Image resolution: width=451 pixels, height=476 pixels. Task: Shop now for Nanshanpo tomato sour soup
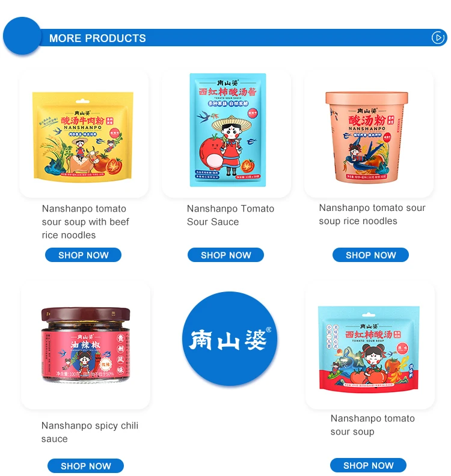[368, 465]
